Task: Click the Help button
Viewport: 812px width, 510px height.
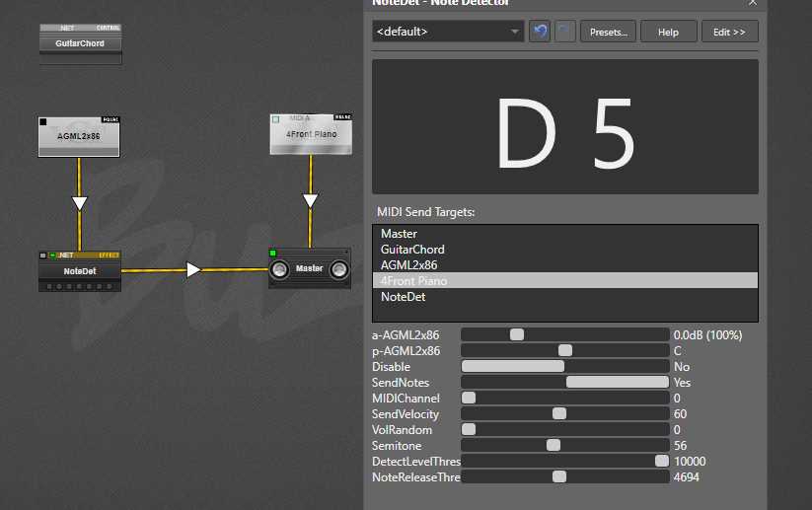Action: click(x=668, y=32)
